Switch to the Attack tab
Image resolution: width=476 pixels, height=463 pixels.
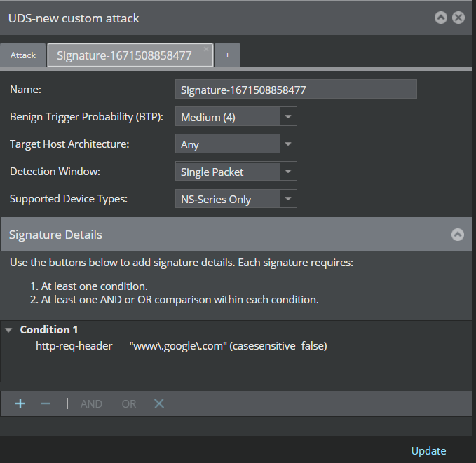click(22, 55)
